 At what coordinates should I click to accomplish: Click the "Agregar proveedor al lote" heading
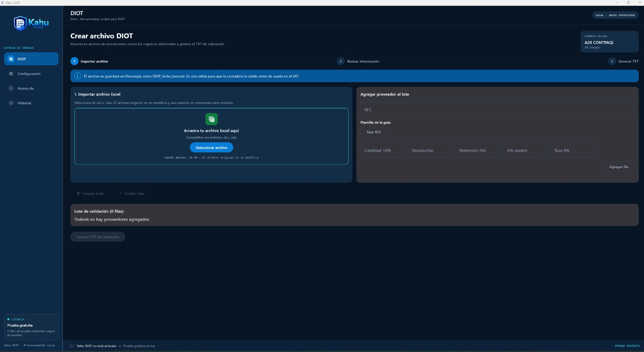384,94
